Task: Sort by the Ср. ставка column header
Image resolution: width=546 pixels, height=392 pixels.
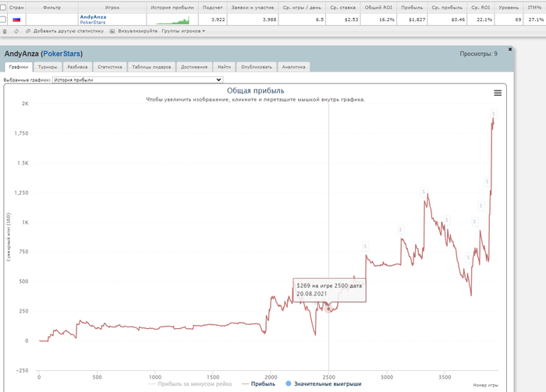Action: (x=342, y=7)
